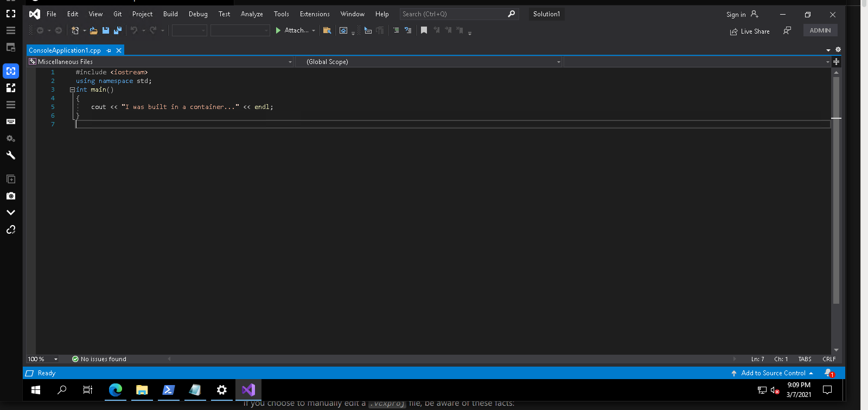The width and height of the screenshot is (868, 410).
Task: Open the Analyze menu
Action: point(252,14)
